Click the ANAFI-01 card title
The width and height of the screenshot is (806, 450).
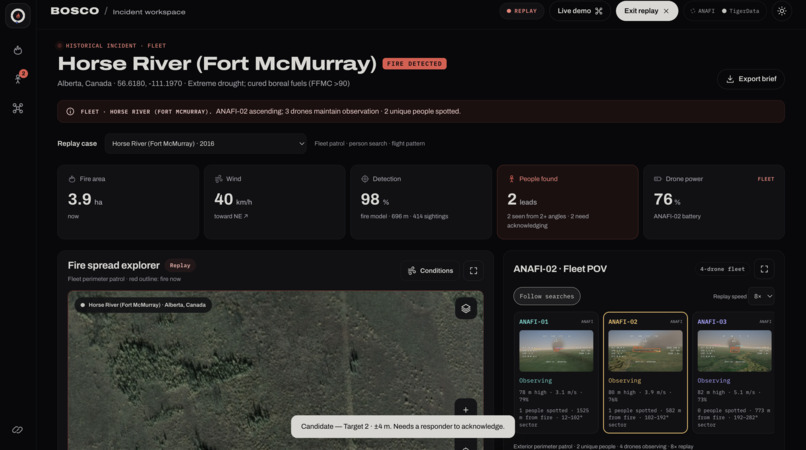[534, 321]
